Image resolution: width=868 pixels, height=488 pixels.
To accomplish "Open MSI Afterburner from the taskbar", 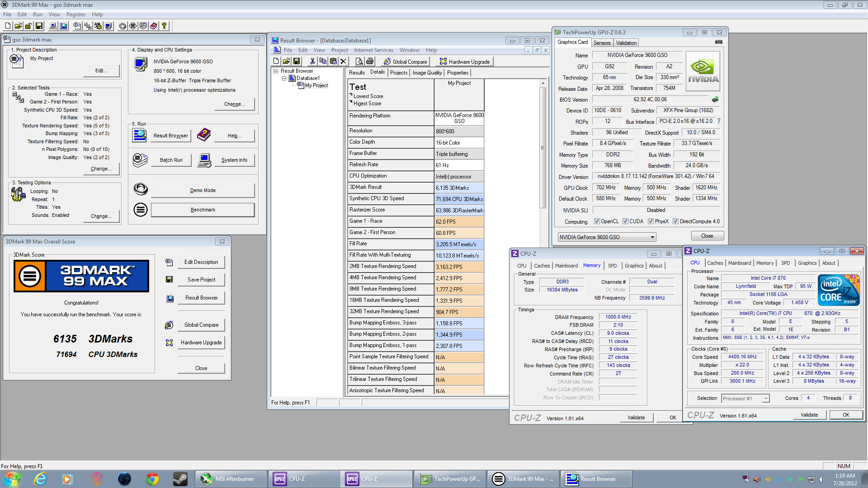I will [231, 479].
